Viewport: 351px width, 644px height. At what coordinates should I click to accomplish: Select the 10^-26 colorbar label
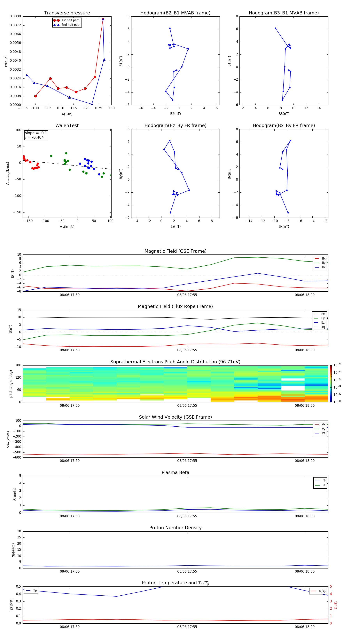coord(337,365)
